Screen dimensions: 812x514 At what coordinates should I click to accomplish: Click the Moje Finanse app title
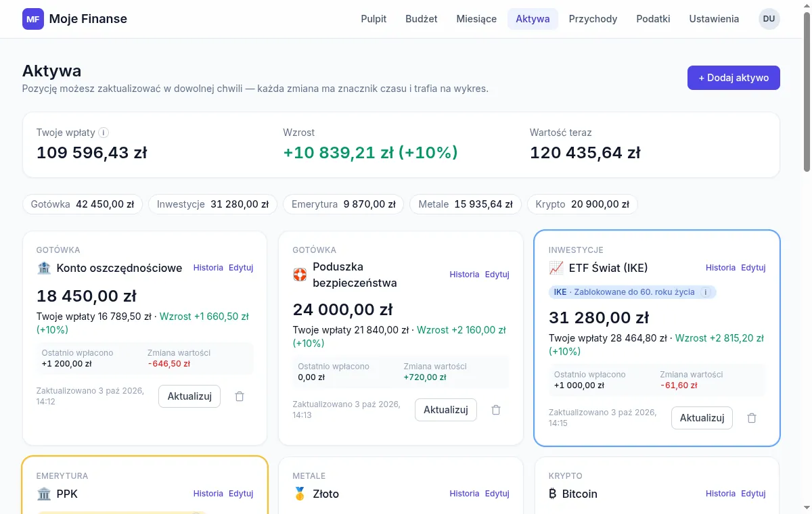(88, 19)
